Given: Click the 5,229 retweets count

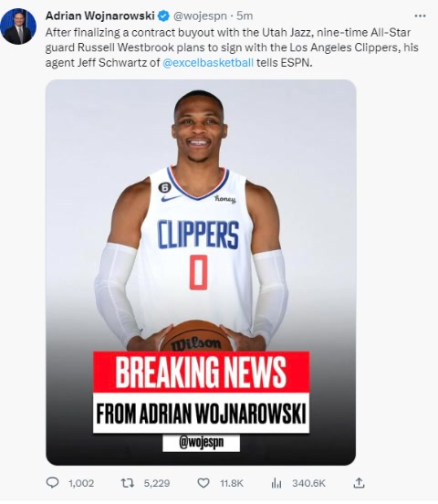Looking at the screenshot, I should [x=157, y=483].
